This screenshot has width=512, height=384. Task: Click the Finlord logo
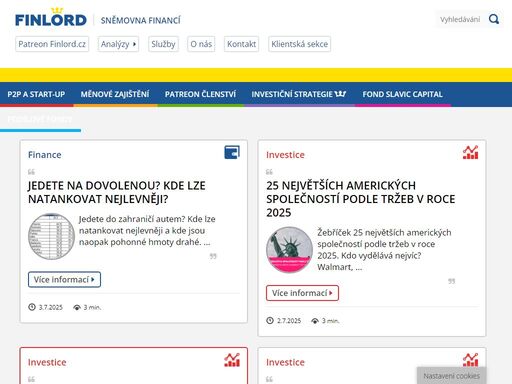[51, 18]
